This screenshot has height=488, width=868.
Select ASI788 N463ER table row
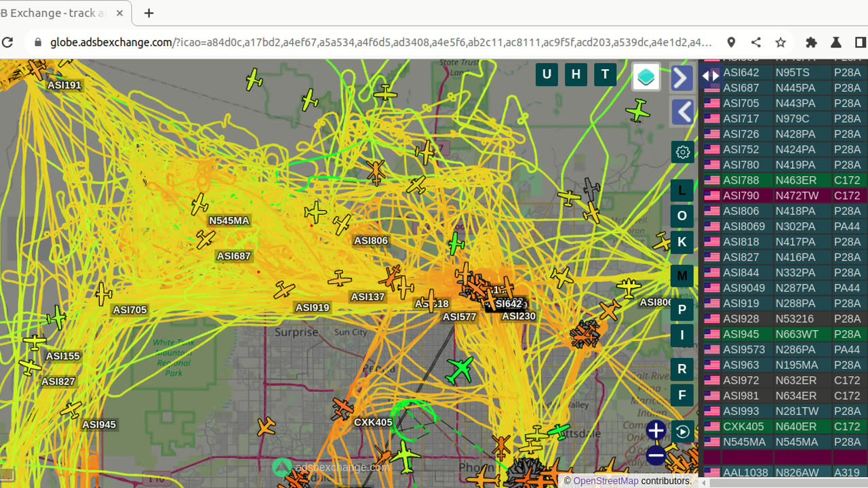tap(783, 180)
